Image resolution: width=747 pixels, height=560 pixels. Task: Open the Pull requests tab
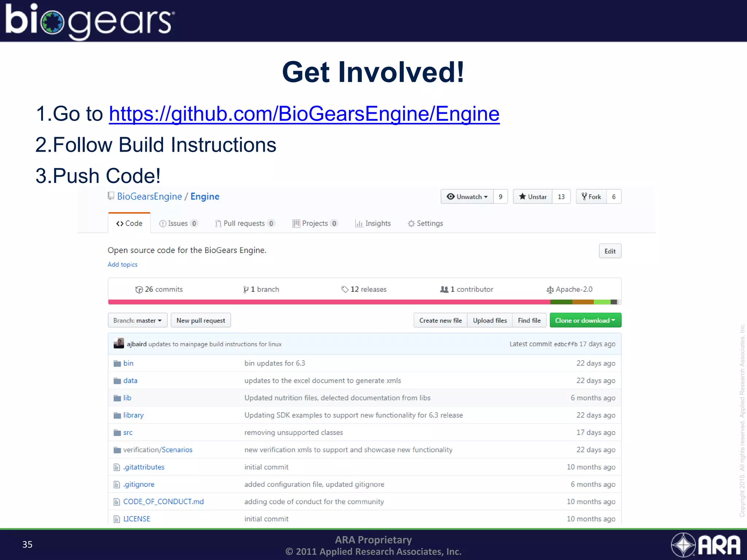coord(245,223)
